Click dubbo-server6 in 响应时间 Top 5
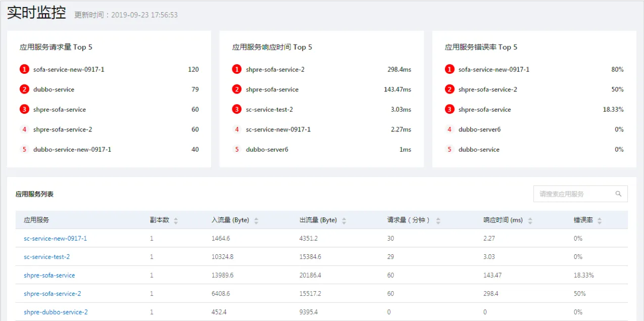Screen dimensions: 644x321 267,149
